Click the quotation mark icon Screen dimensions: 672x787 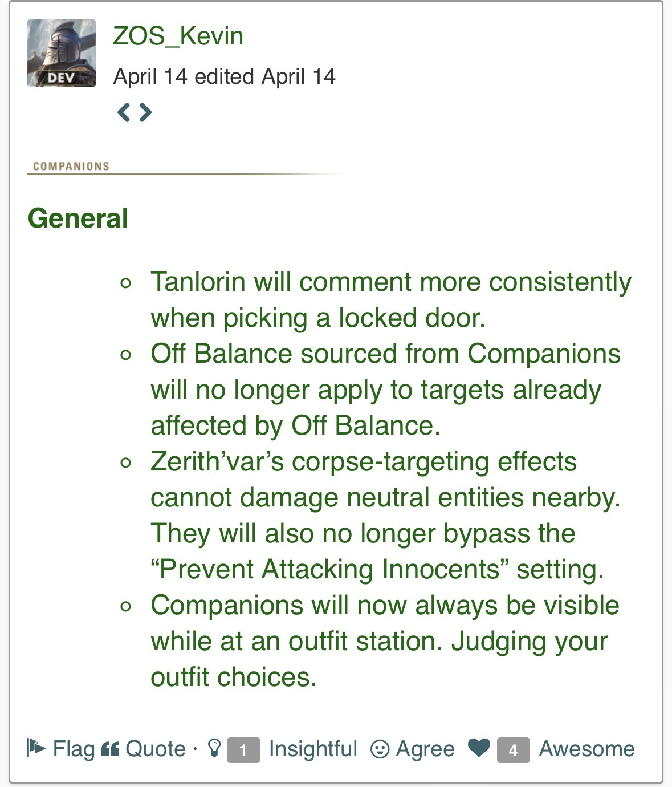[110, 749]
